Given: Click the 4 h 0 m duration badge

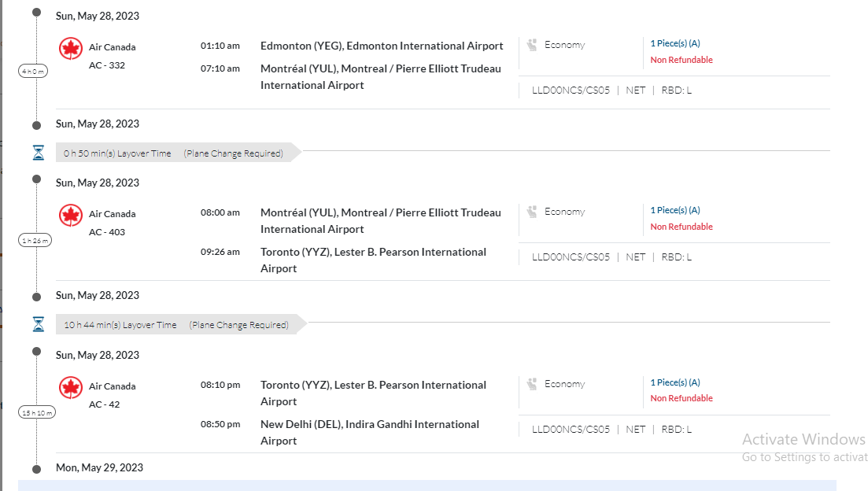Looking at the screenshot, I should [34, 72].
